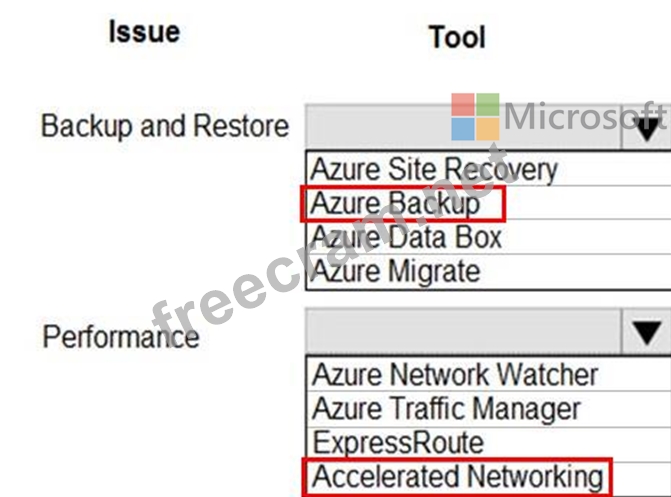The height and width of the screenshot is (497, 671).
Task: Choose Azure Backup from the list
Action: pyautogui.click(x=395, y=204)
